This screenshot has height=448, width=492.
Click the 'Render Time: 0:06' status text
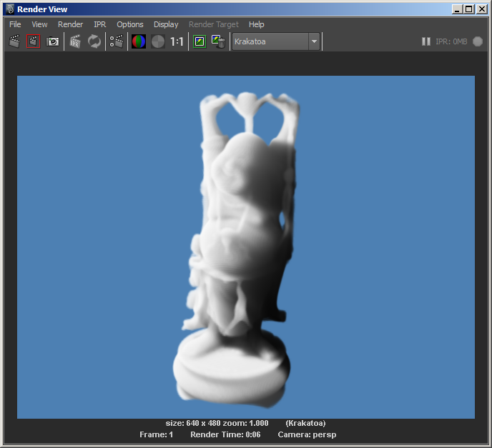[225, 434]
